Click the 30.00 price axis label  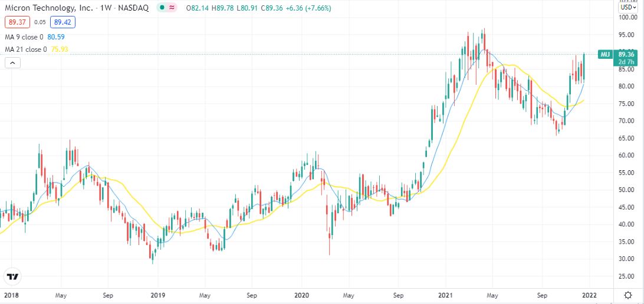[x=627, y=259]
